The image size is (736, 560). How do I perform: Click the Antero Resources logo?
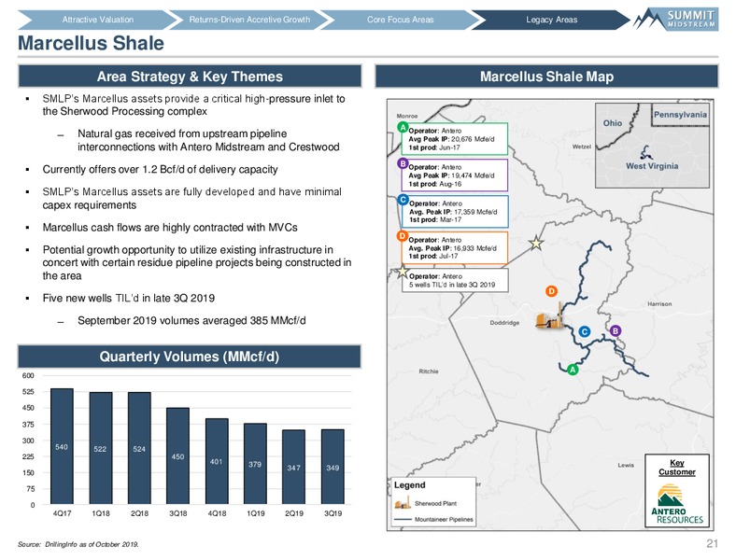click(677, 504)
